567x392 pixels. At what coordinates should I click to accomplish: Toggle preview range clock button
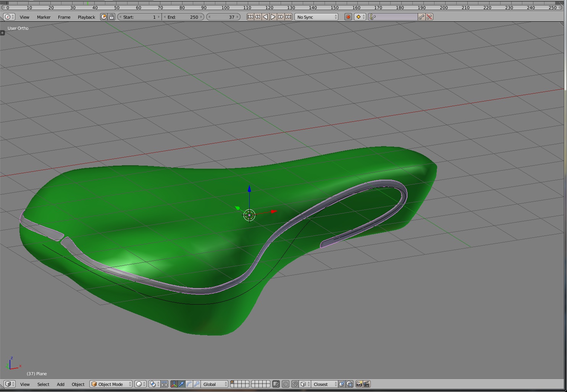pyautogui.click(x=104, y=17)
